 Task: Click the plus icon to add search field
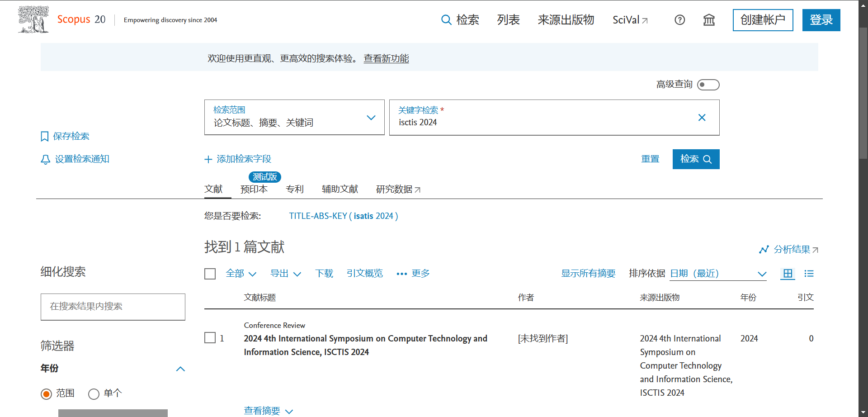pos(208,159)
